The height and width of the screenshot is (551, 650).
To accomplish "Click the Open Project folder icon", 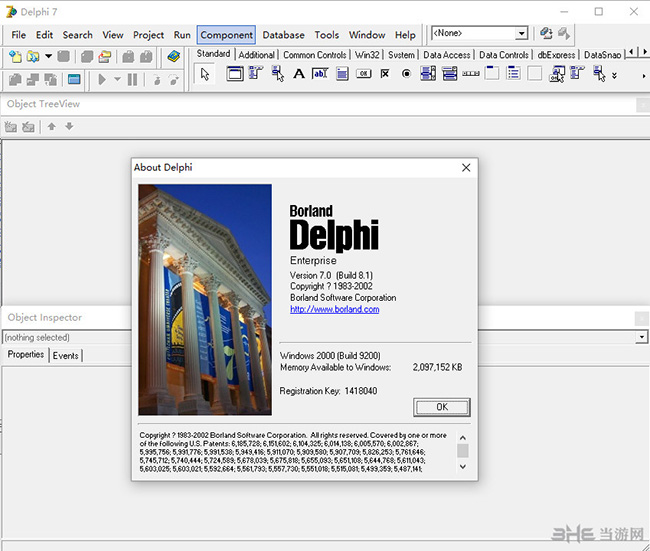I will coord(104,56).
